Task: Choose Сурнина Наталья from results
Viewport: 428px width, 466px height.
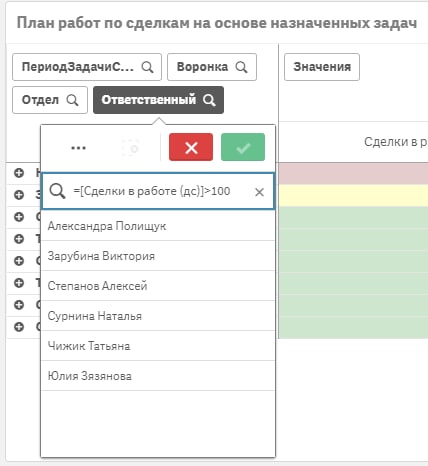Action: click(158, 316)
